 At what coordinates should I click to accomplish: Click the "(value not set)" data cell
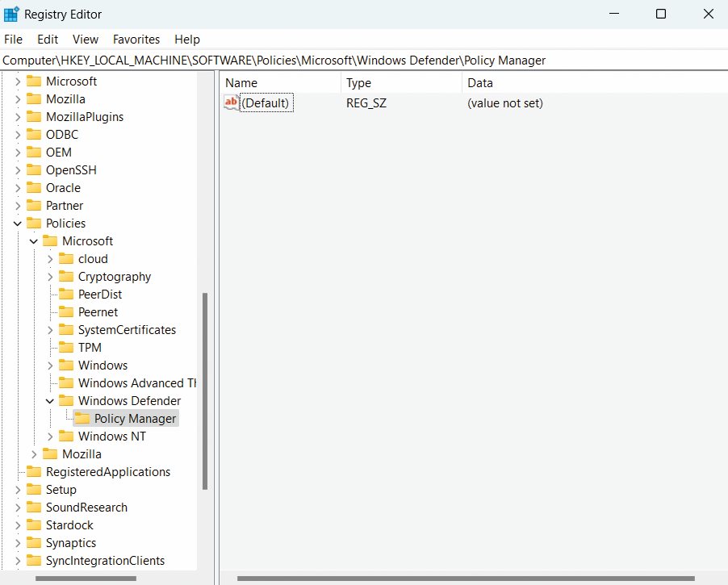[x=505, y=103]
